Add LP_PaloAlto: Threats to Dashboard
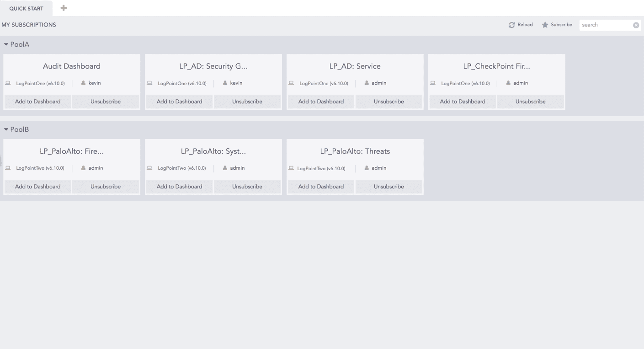The image size is (644, 349). coord(320,186)
